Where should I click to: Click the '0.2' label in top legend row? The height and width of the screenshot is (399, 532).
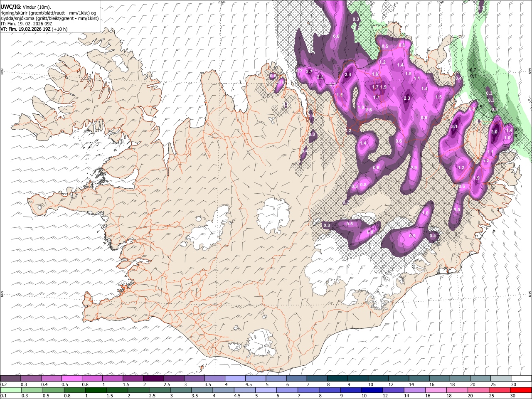pyautogui.click(x=3, y=384)
